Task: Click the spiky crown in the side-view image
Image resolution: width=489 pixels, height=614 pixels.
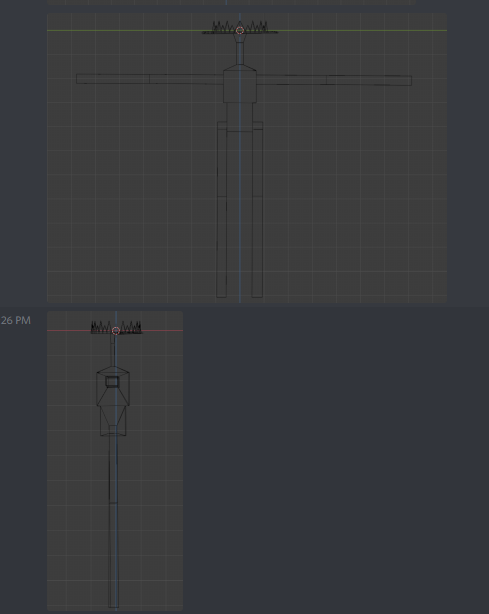Action: (116, 328)
